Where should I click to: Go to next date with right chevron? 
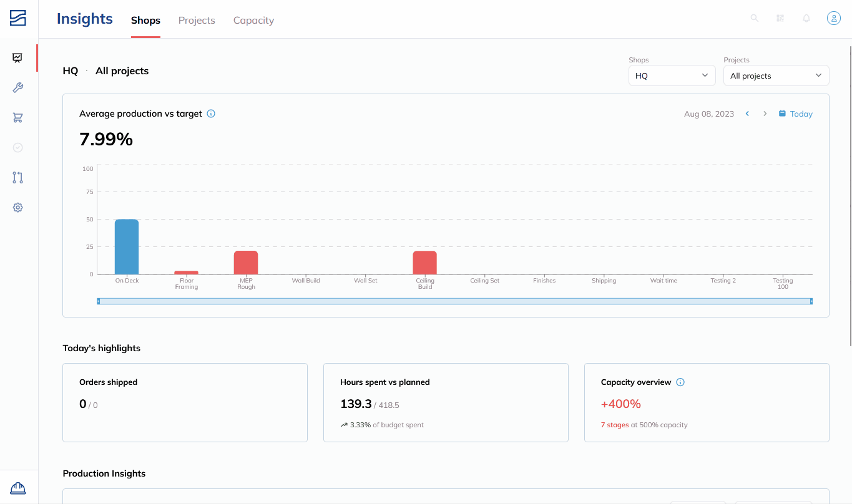pyautogui.click(x=765, y=114)
